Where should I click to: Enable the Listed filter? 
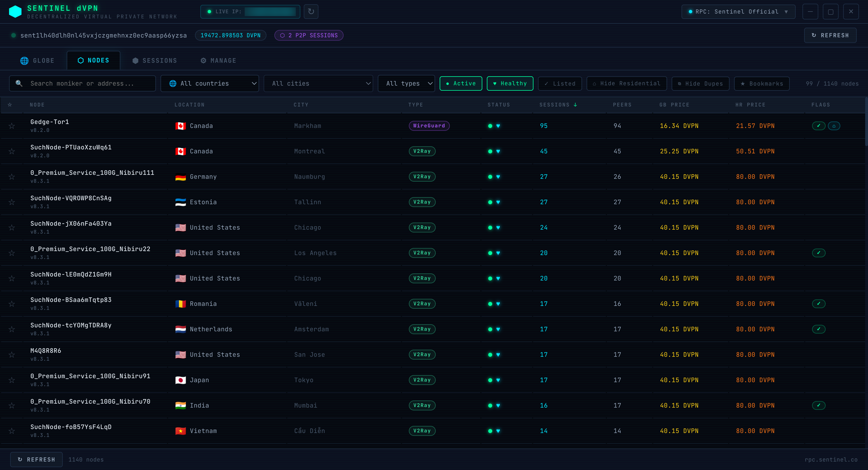[560, 84]
